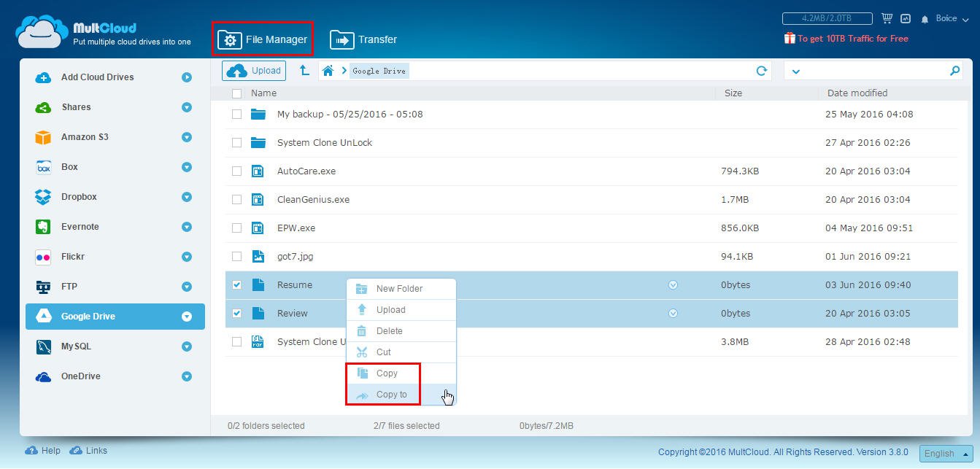Open the search filter dropdown
This screenshot has height=469, width=980.
click(795, 71)
